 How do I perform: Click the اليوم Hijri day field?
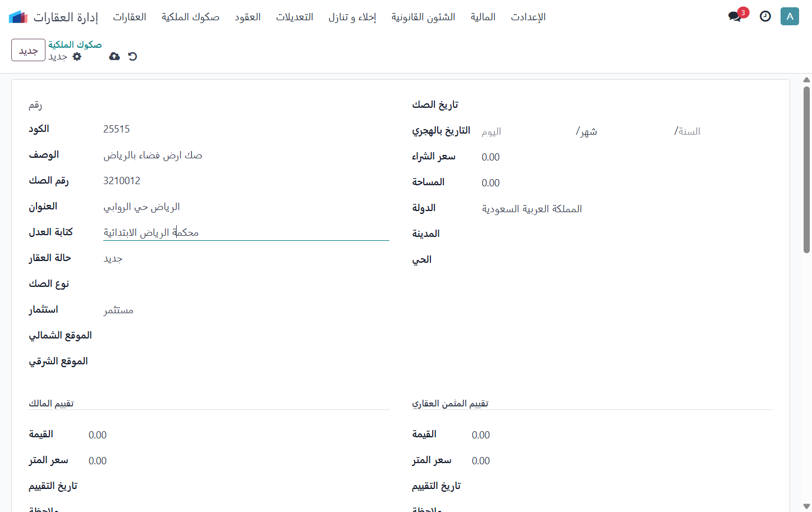[x=526, y=131]
